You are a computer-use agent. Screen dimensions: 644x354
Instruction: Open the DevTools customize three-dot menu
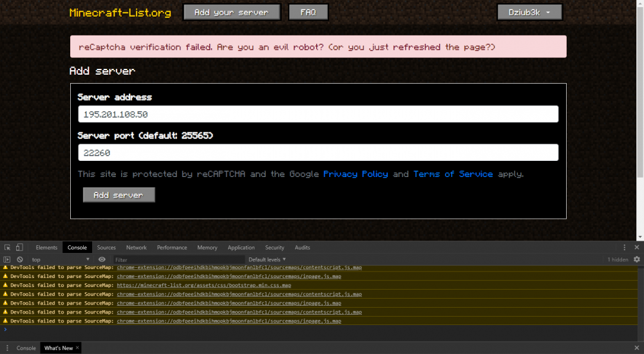(x=624, y=247)
